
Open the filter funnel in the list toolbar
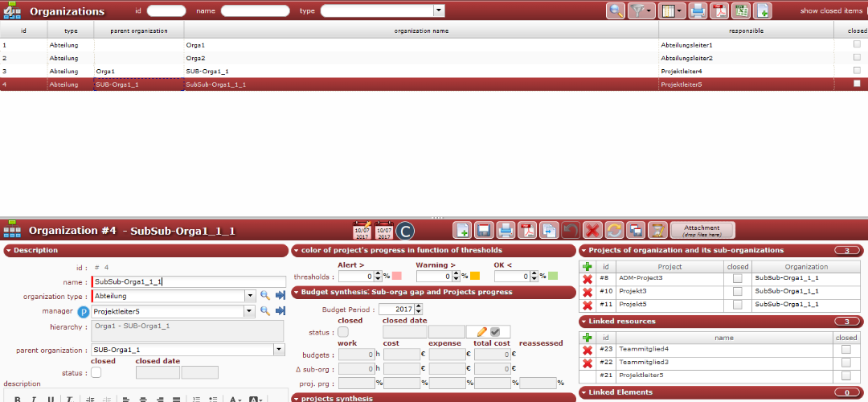pos(638,10)
